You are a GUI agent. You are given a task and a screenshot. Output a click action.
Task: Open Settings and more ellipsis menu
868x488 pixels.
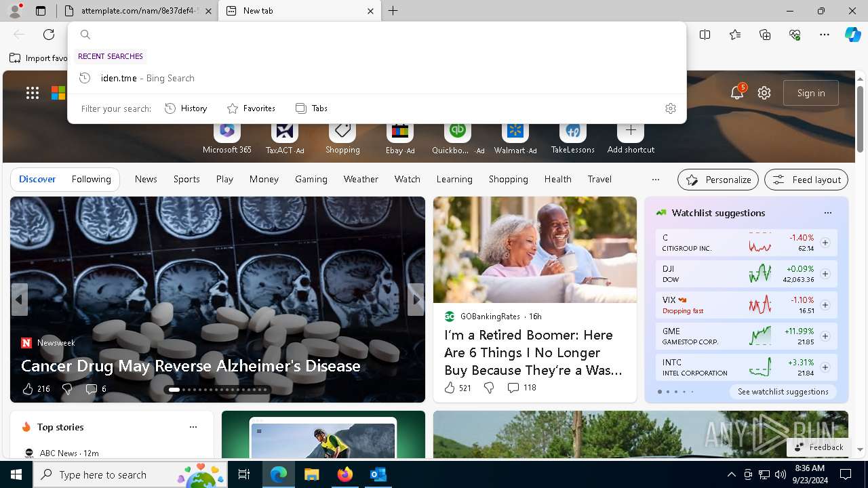click(x=825, y=35)
